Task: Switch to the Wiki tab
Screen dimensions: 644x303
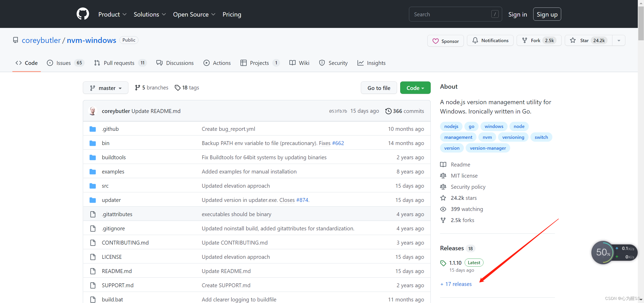Action: [x=299, y=63]
